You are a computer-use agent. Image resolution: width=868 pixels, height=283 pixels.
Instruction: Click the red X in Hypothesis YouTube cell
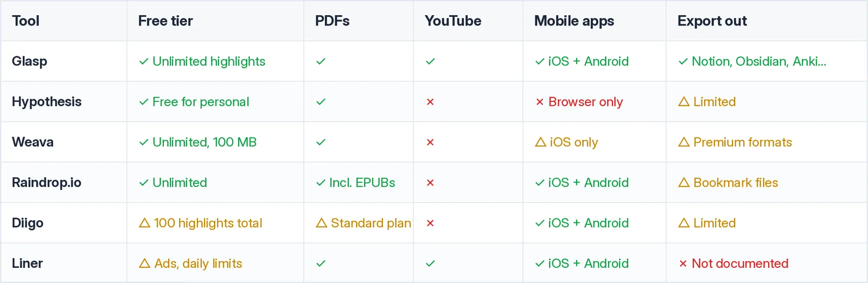430,102
